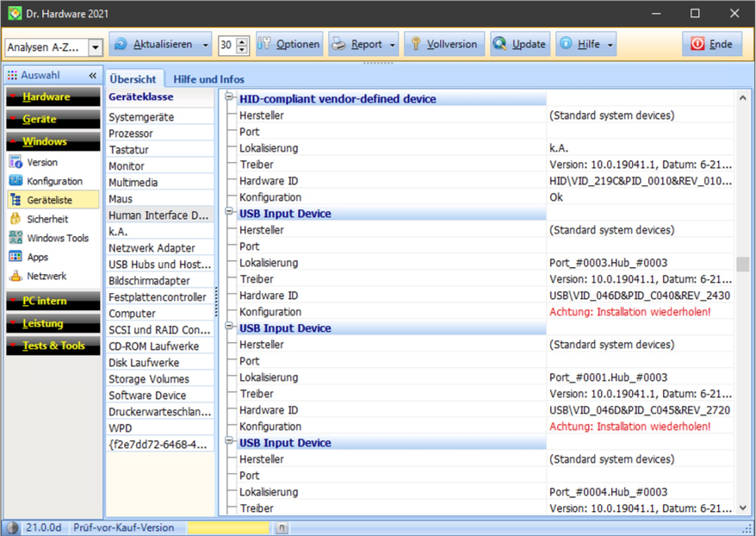The height and width of the screenshot is (536, 756).
Task: Open the Analysen A-Z dropdown
Action: pos(95,48)
